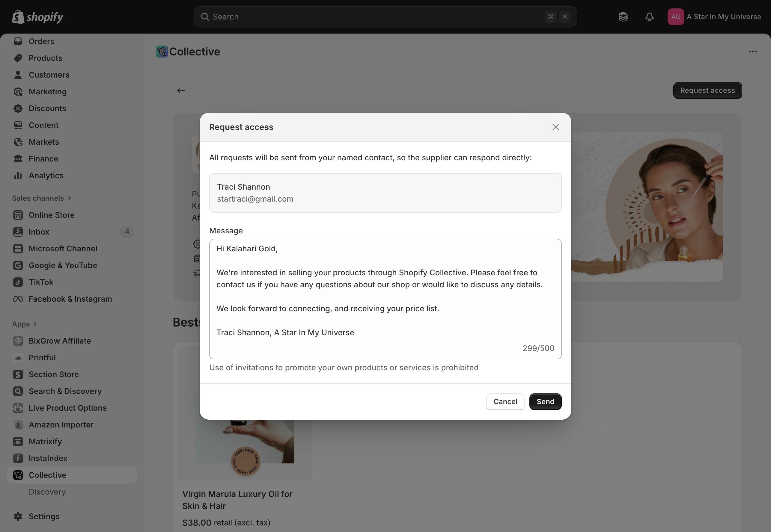Click the Cancel button
This screenshot has height=532, width=771.
tap(505, 401)
